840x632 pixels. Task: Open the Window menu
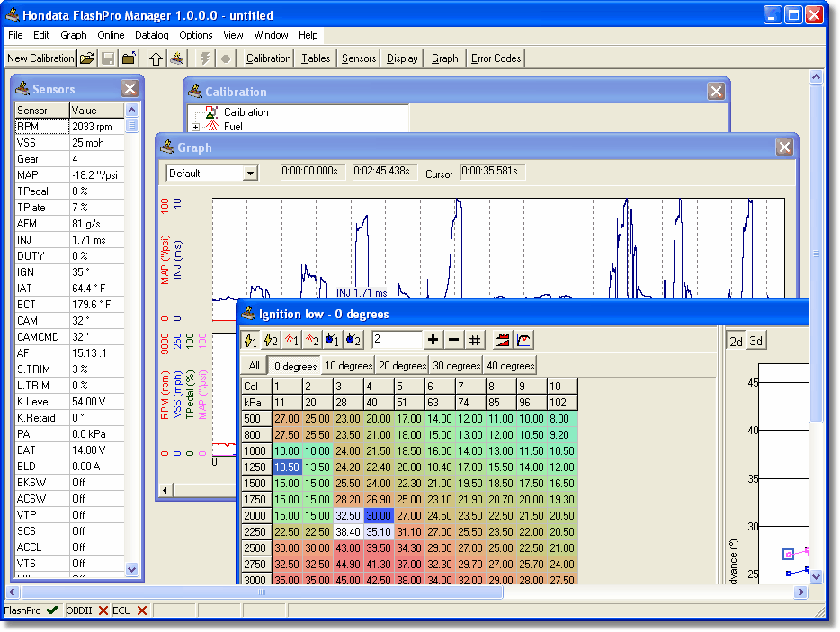(x=271, y=35)
